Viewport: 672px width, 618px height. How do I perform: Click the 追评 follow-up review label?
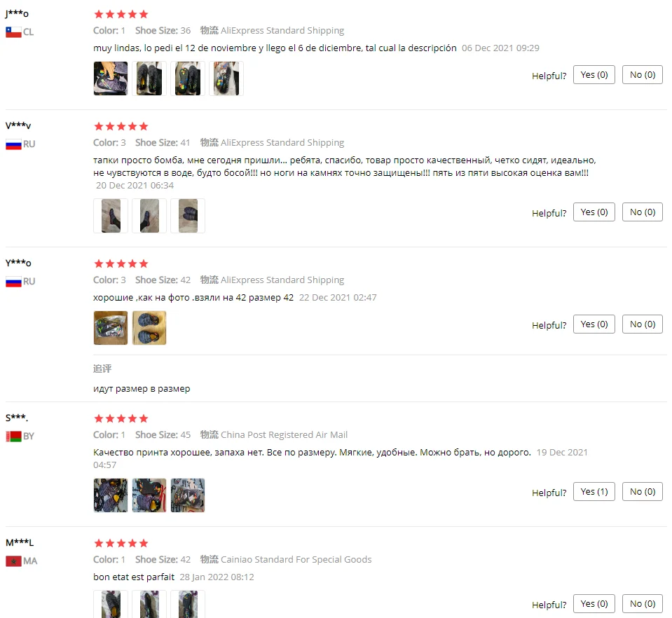(x=102, y=369)
